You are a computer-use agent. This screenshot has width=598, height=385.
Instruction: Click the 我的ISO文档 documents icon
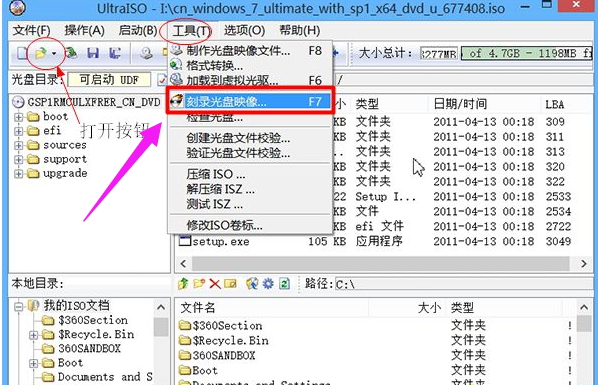point(34,305)
